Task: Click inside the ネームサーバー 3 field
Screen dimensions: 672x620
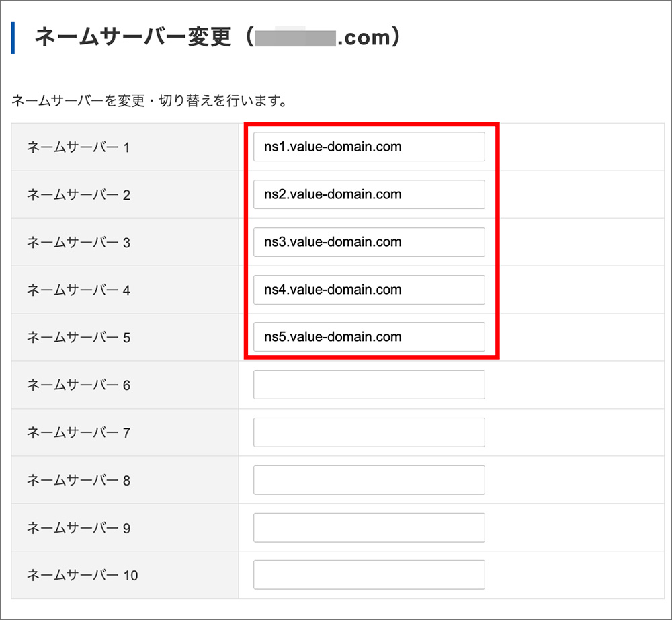Action: click(369, 242)
